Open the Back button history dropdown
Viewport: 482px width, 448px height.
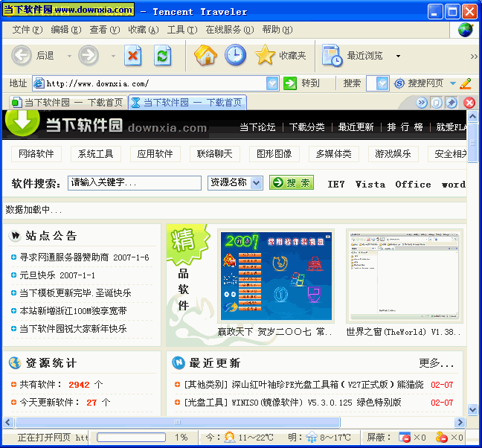pyautogui.click(x=69, y=56)
